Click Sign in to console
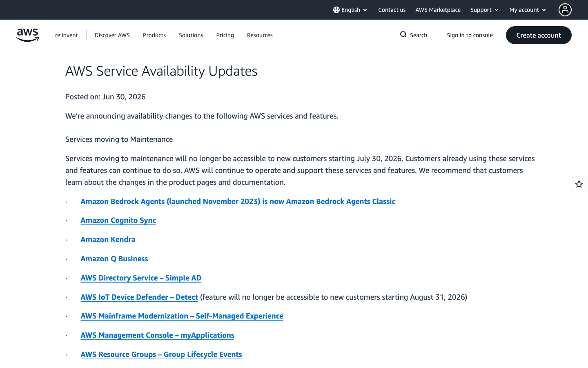This screenshot has width=588, height=368. pyautogui.click(x=470, y=35)
